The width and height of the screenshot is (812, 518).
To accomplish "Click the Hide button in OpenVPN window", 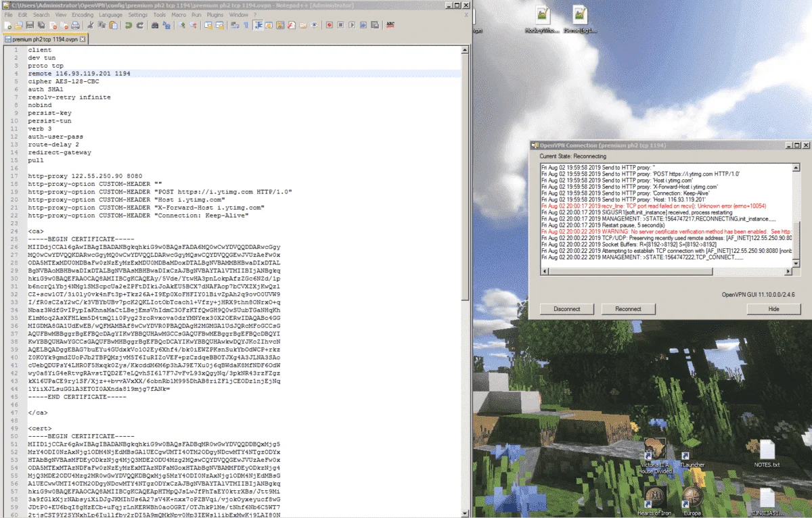I will coord(773,309).
